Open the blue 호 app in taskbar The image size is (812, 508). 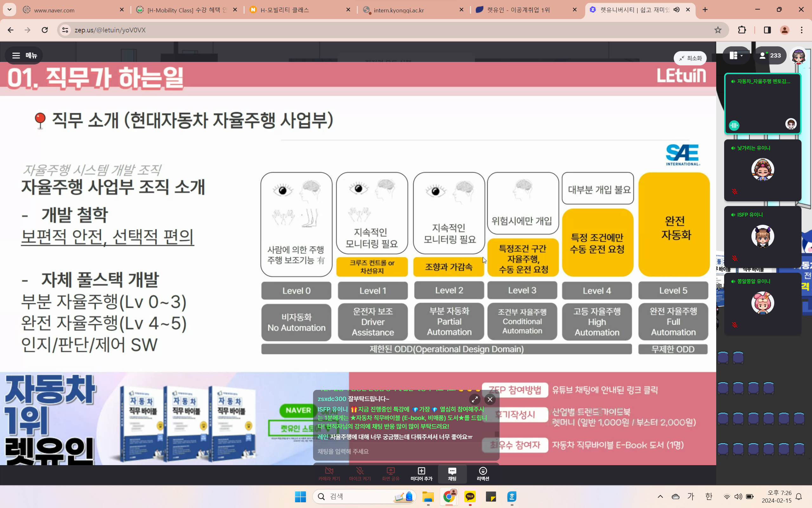pos(512,497)
